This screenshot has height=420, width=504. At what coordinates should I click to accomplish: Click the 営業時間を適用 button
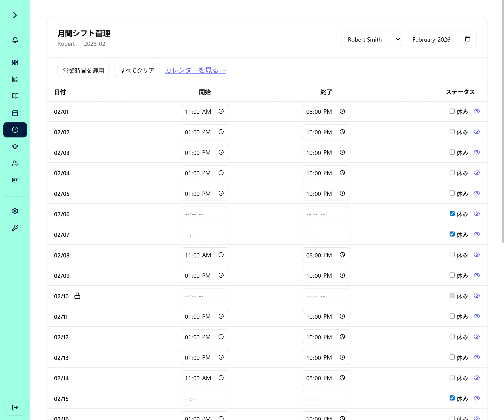point(83,70)
